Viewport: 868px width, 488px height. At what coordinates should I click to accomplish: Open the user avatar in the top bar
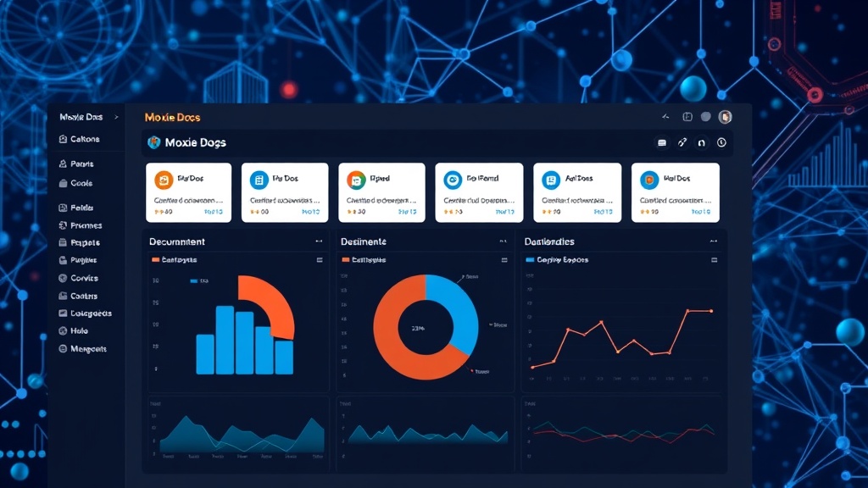pyautogui.click(x=725, y=117)
